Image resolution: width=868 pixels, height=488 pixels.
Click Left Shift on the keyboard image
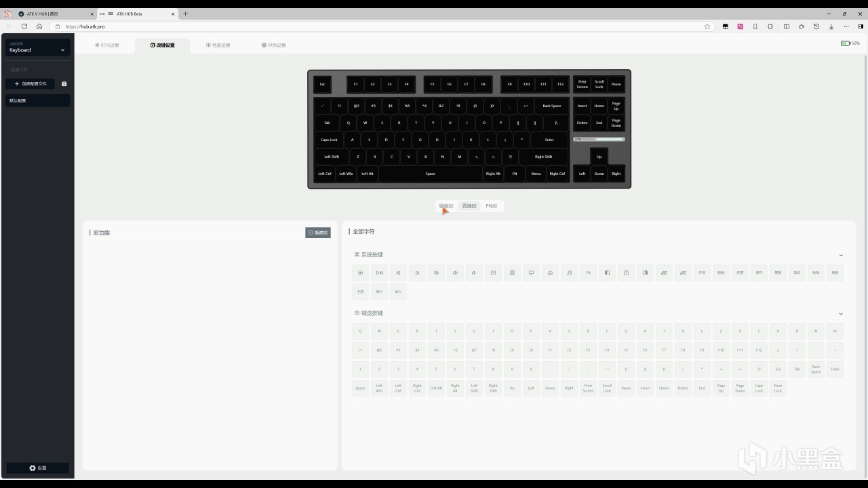coord(332,157)
